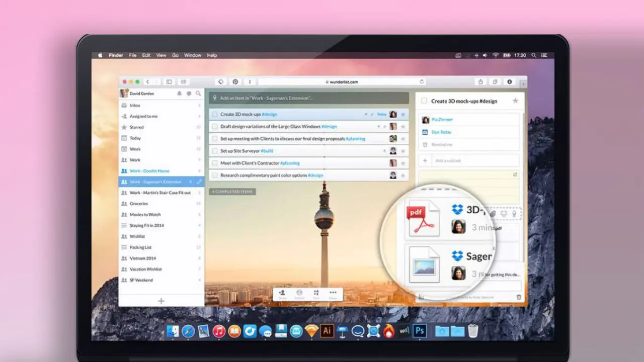Click the search magnifier icon in sidebar

tap(198, 94)
